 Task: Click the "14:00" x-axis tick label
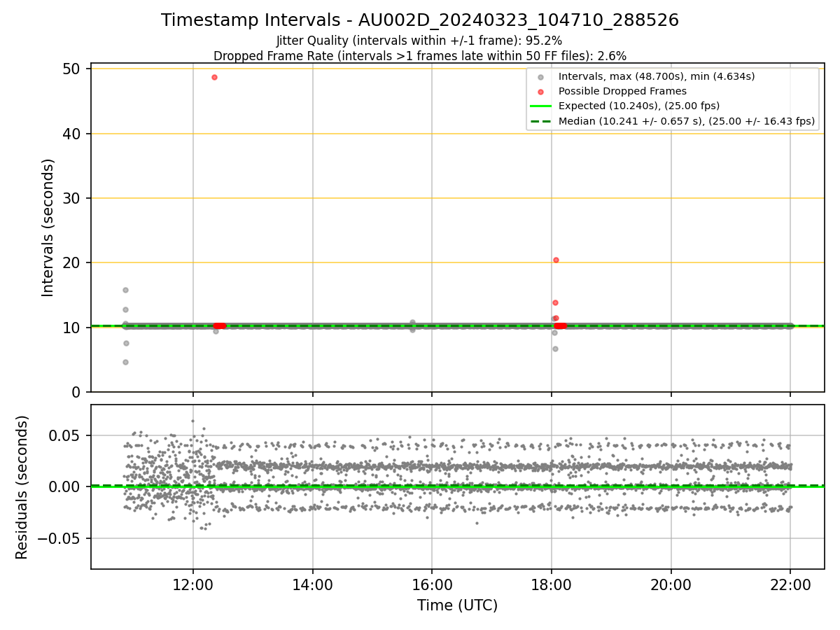coord(313,584)
